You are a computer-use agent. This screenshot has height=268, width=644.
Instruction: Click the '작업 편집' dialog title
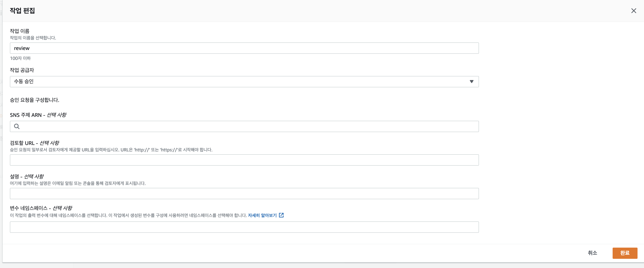[22, 10]
